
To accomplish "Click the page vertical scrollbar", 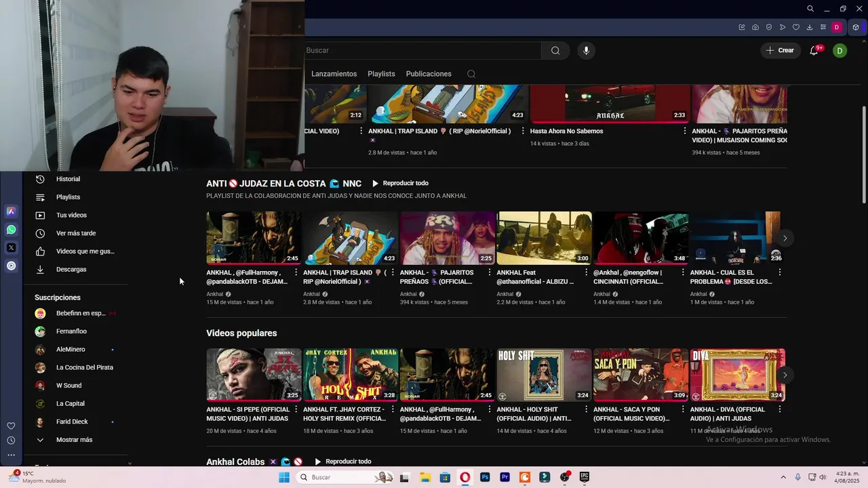I will coord(863,156).
